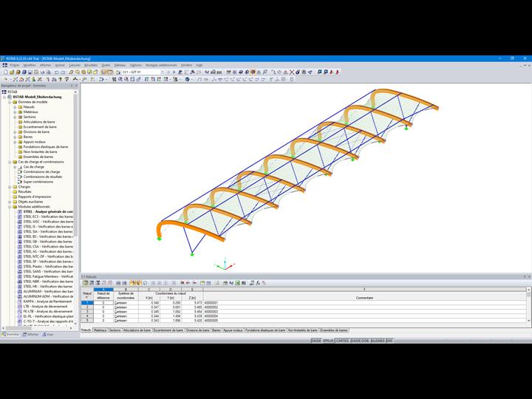Screen dimensions: 532x399
Task: Click the KAPPA module icon in the navigator
Action: point(20,301)
